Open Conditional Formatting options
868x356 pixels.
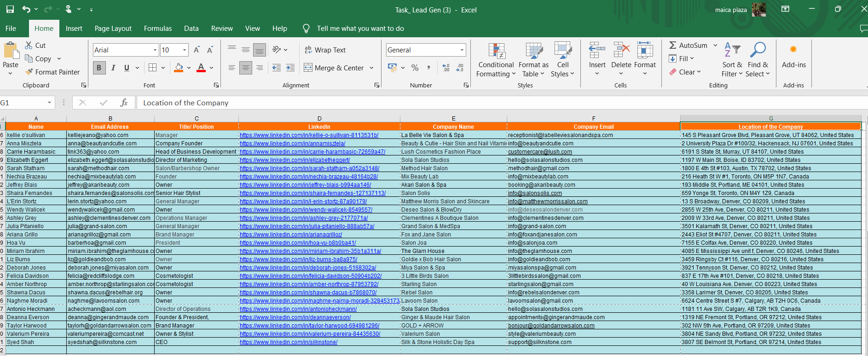point(496,60)
